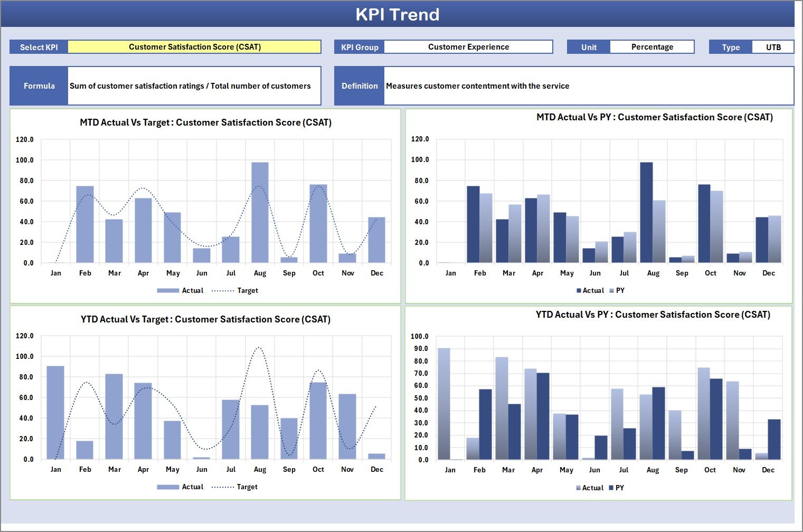Click the Select KPI blue label
The width and height of the screenshot is (803, 532).
(x=39, y=46)
